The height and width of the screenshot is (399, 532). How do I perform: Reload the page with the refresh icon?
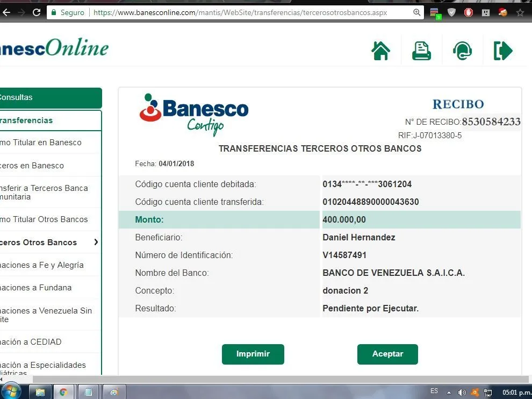click(x=37, y=12)
